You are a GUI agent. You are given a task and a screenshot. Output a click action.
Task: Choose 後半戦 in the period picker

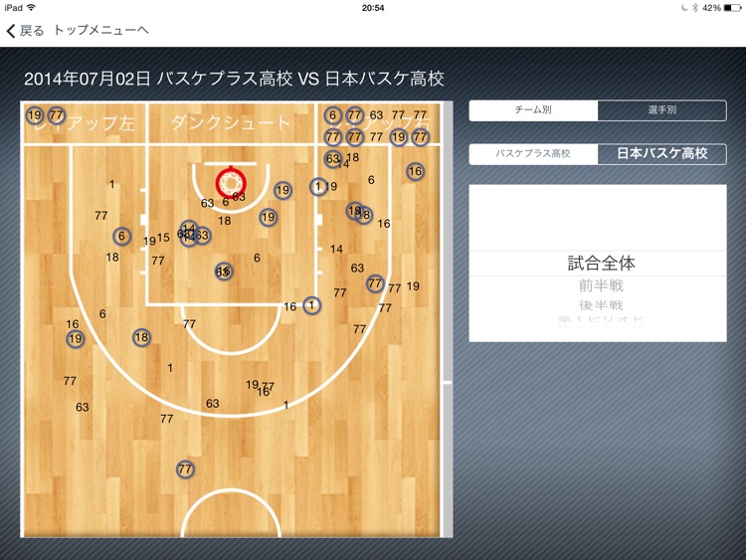[601, 305]
